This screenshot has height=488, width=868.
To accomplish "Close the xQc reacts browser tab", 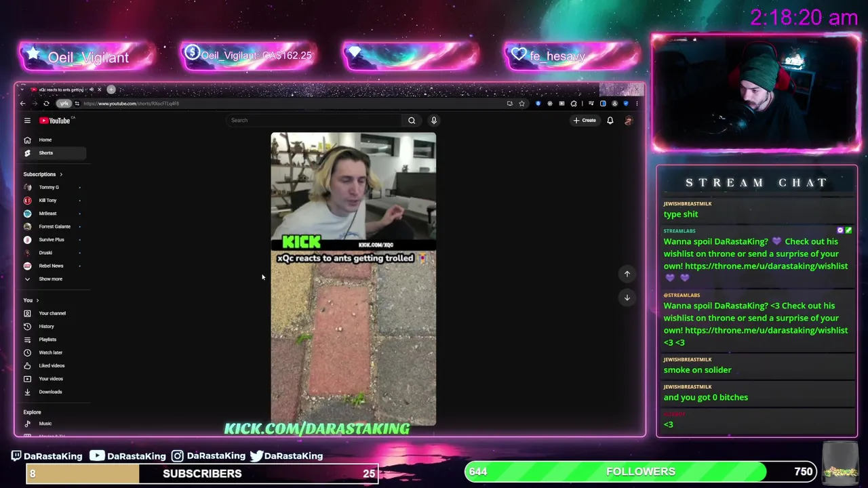I will [x=99, y=89].
